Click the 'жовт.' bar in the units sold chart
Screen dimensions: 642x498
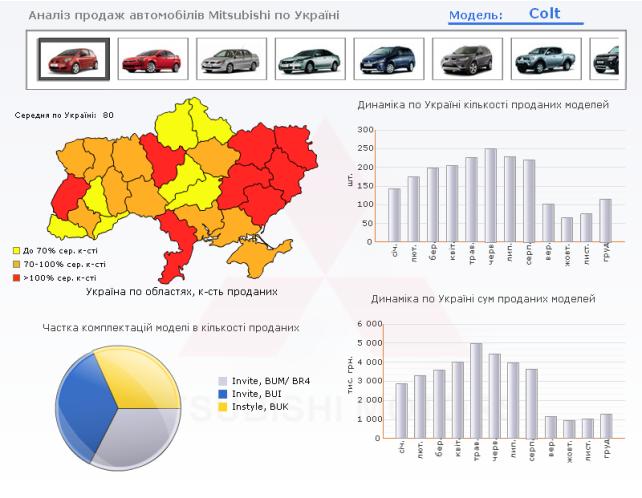tap(567, 229)
